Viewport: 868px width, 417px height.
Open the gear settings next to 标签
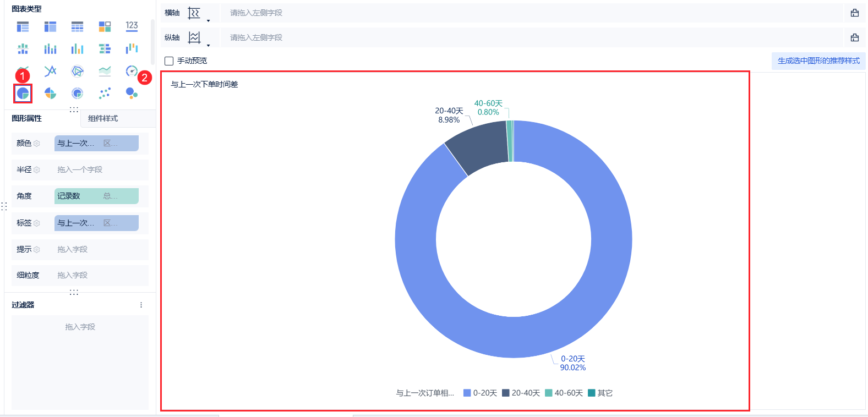(37, 223)
